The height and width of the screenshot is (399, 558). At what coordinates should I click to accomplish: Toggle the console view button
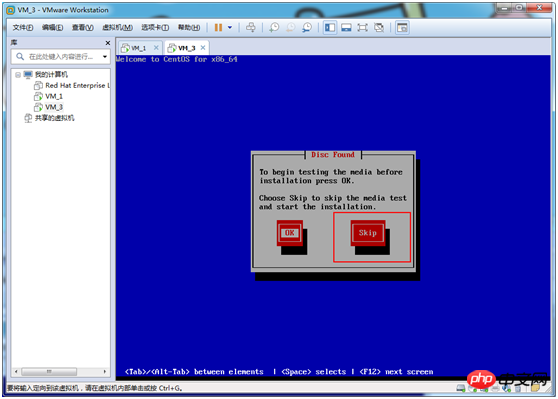pos(402,28)
